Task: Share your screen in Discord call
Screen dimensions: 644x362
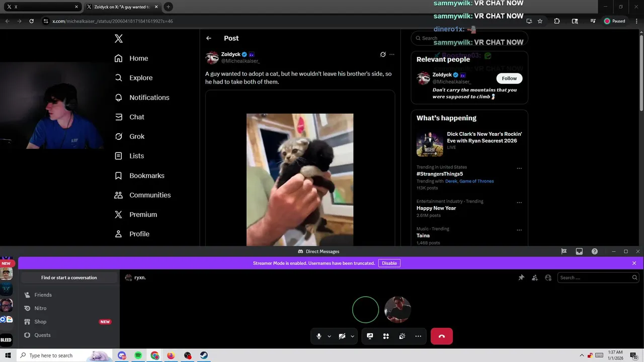Action: point(370,336)
